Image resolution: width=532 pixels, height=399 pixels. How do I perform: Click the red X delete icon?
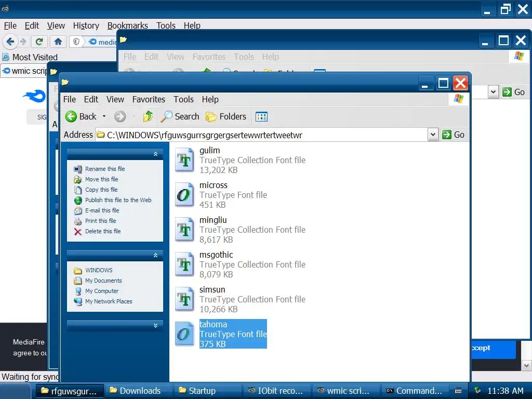coord(78,232)
